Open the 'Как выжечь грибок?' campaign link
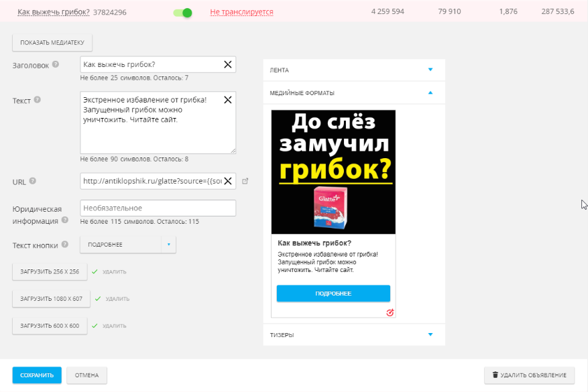The width and height of the screenshot is (588, 392). 54,12
